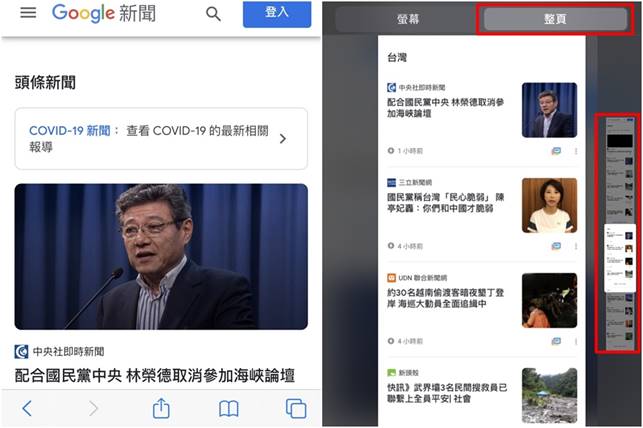643x428 pixels.
Task: Tap the search magnifier icon
Action: click(213, 14)
